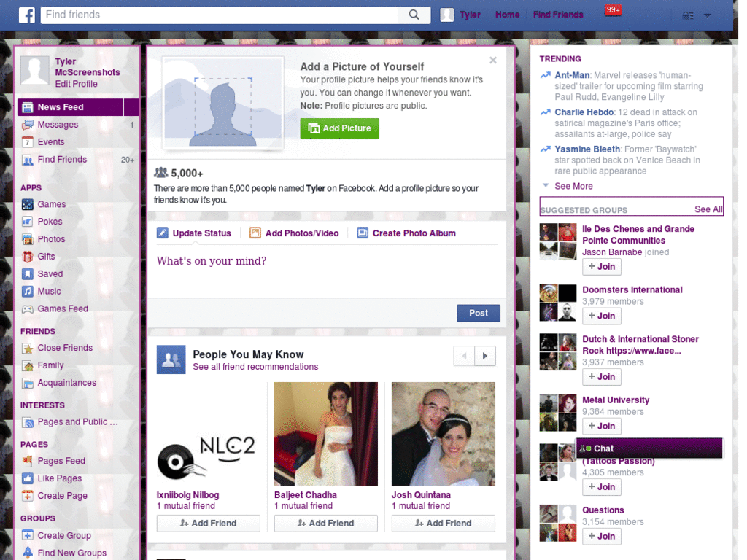This screenshot has height=560, width=747.
Task: Open the Edit Profile link
Action: point(76,84)
